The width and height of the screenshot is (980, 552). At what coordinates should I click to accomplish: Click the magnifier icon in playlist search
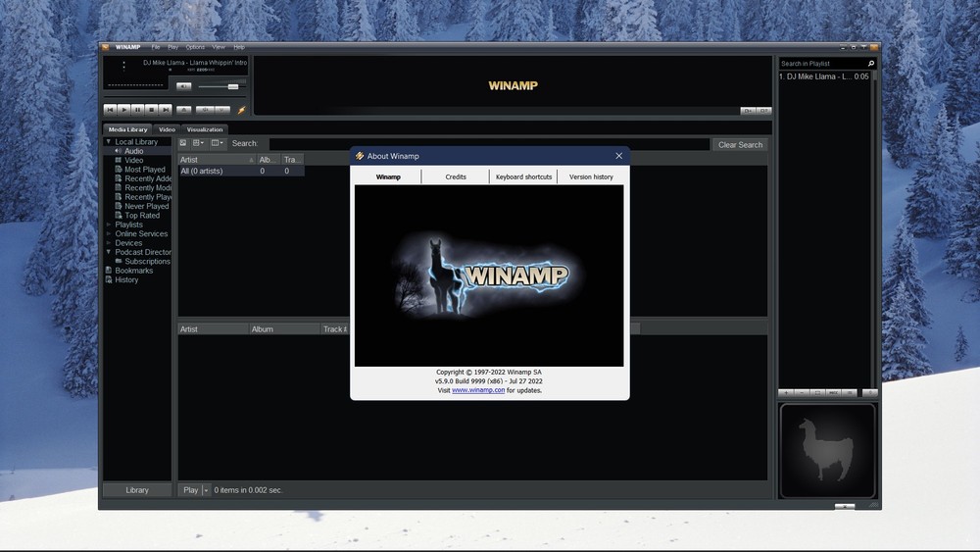[x=871, y=64]
